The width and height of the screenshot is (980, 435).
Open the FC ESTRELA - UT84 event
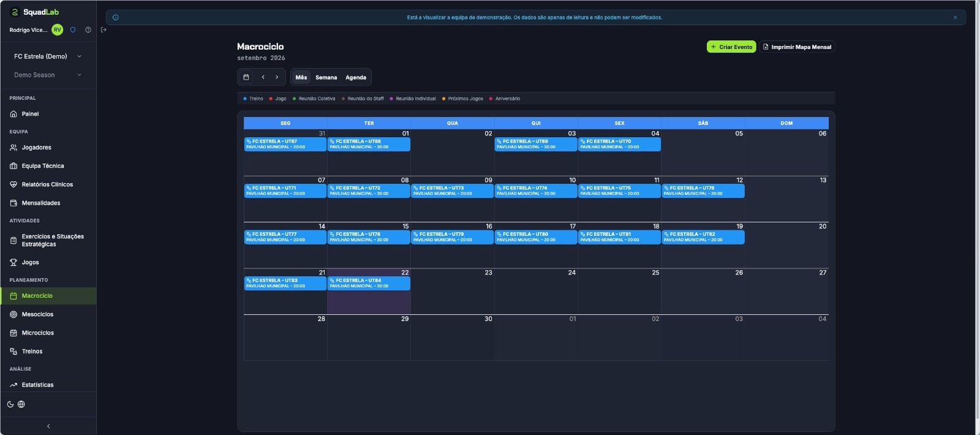(x=369, y=283)
